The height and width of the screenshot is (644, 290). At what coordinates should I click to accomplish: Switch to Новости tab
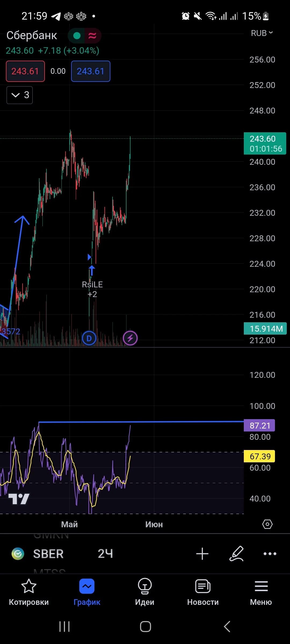click(x=203, y=592)
